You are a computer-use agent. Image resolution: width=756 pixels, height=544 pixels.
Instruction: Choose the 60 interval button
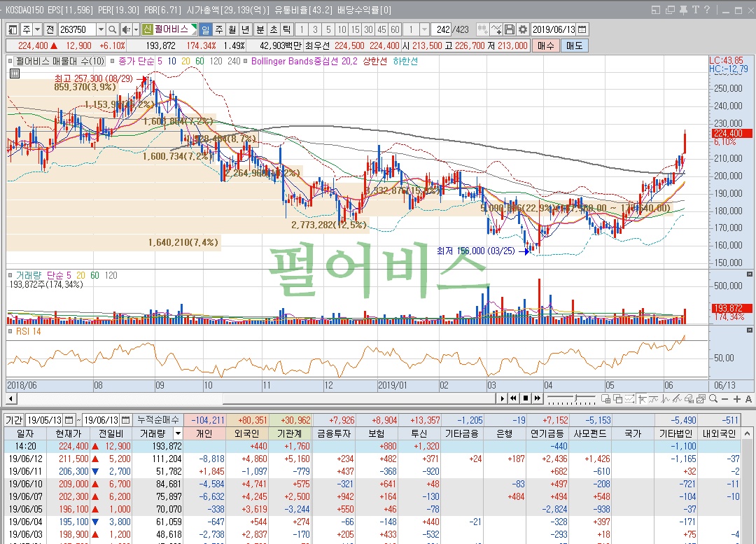[395, 29]
